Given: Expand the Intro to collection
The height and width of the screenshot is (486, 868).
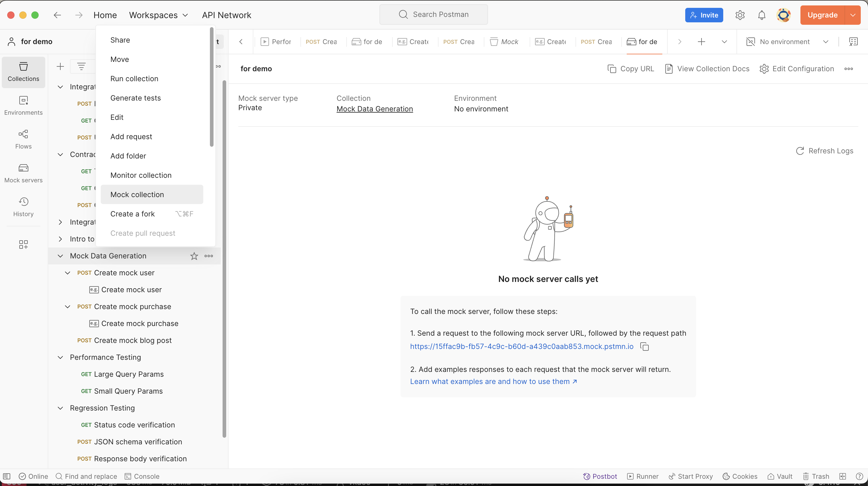Looking at the screenshot, I should (60, 239).
